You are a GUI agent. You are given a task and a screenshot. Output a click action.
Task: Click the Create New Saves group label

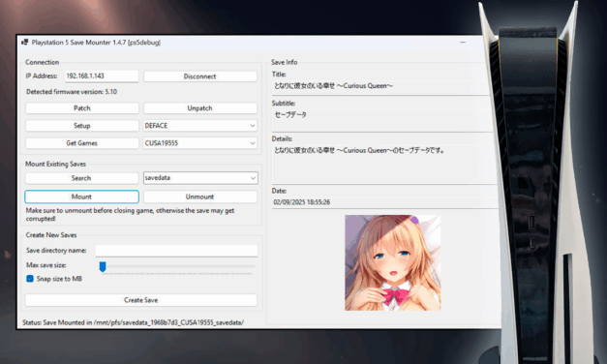51,235
